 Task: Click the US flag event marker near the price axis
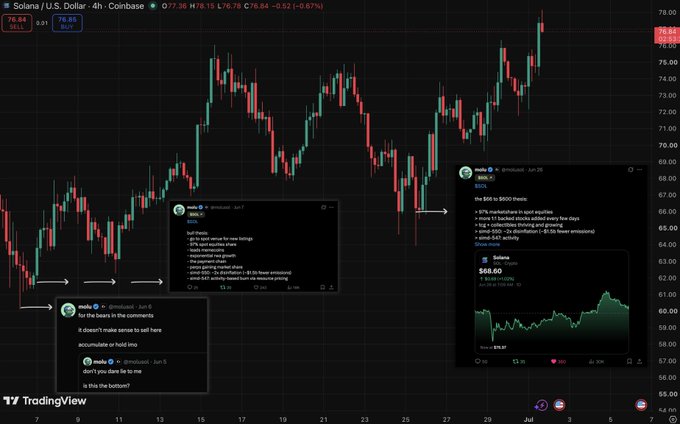(x=641, y=405)
